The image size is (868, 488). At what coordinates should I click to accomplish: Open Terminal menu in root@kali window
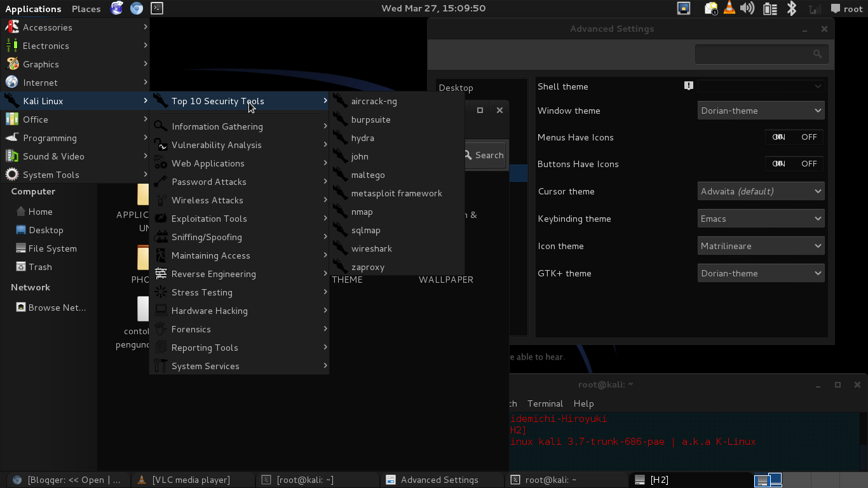point(545,403)
